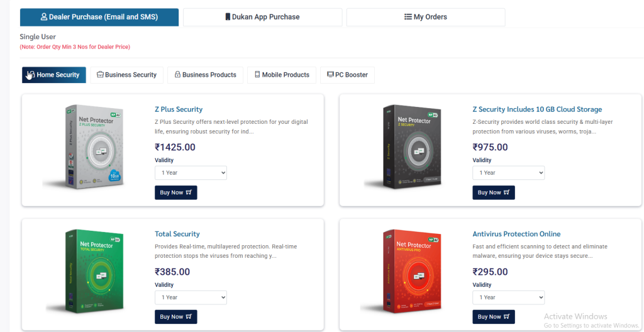This screenshot has height=332, width=644.
Task: Open the Validity dropdown for Antivirus Protection Online
Action: (x=508, y=297)
